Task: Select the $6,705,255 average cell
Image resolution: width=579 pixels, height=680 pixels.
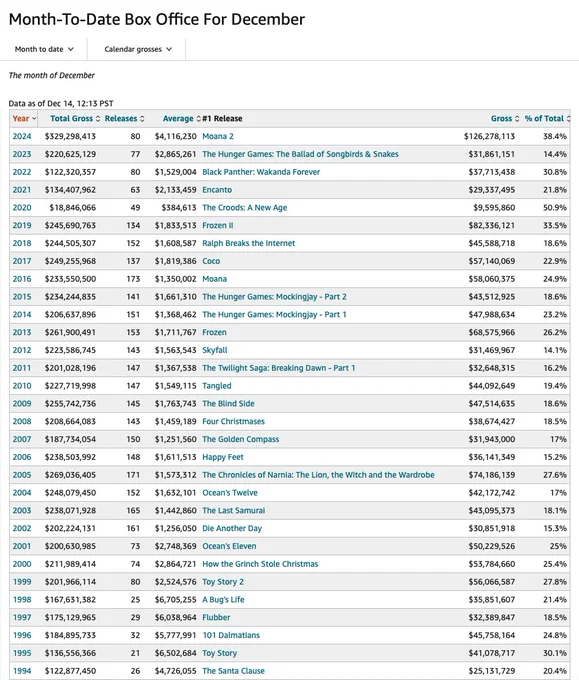Action: point(176,599)
